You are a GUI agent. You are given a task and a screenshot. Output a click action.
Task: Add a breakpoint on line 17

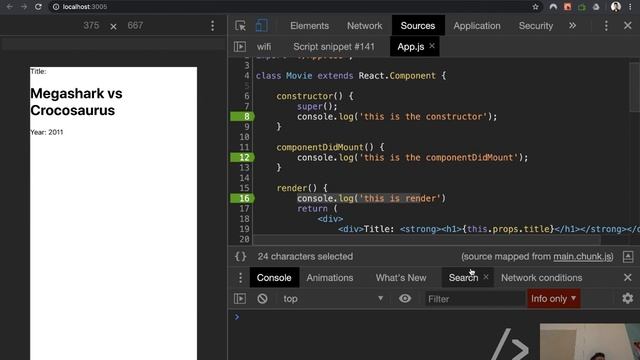[244, 209]
